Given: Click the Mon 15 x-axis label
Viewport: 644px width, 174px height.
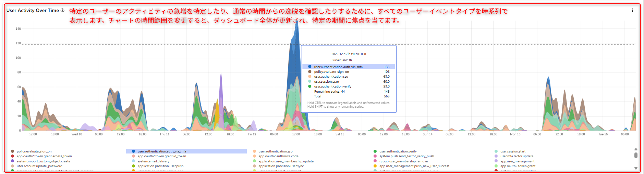Looking at the screenshot, I should pos(515,134).
